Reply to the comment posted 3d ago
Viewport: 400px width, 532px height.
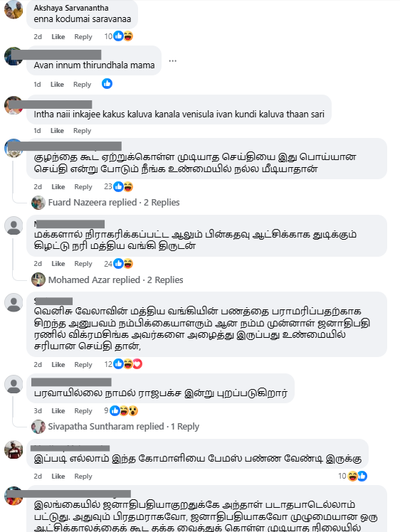pyautogui.click(x=83, y=411)
